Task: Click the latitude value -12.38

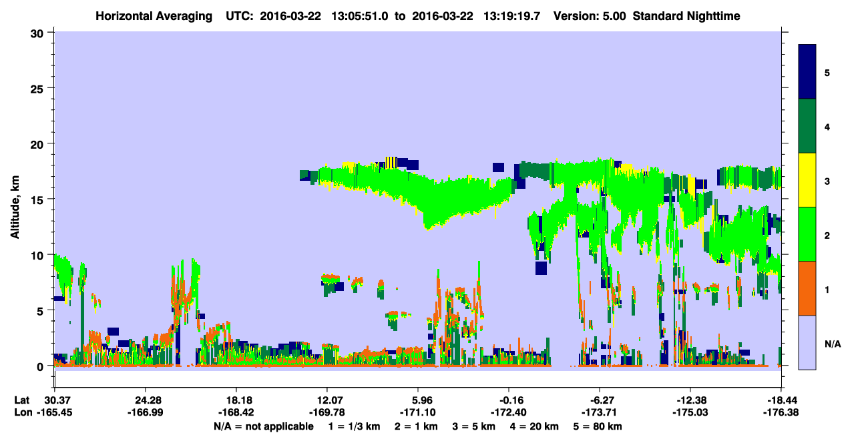Action: click(x=690, y=400)
